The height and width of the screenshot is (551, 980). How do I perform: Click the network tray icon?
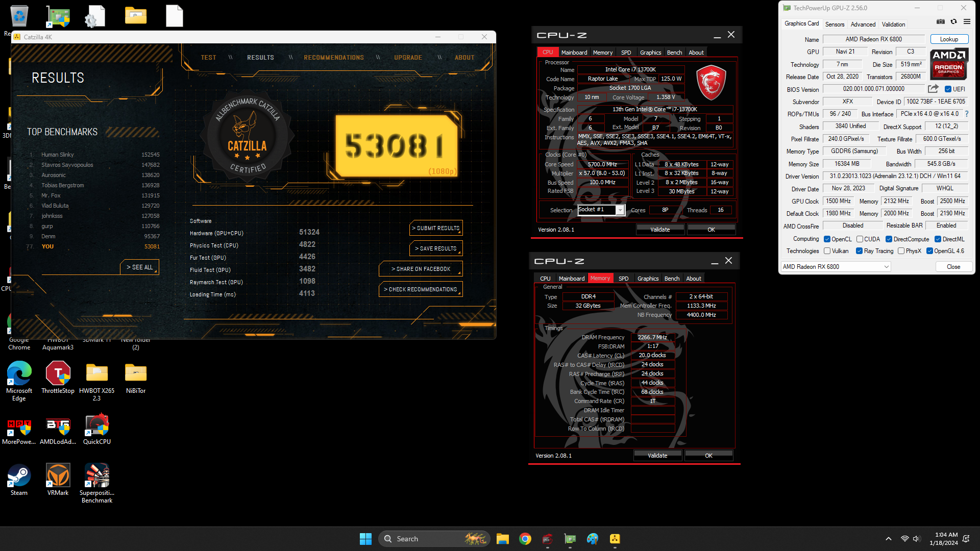click(x=904, y=539)
